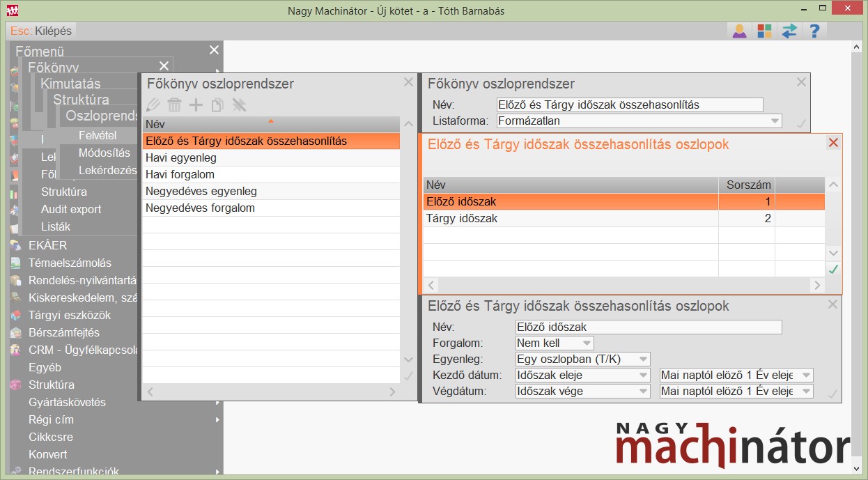The height and width of the screenshot is (480, 868).
Task: Click the copy pages icon in list toolbar
Action: pyautogui.click(x=217, y=105)
